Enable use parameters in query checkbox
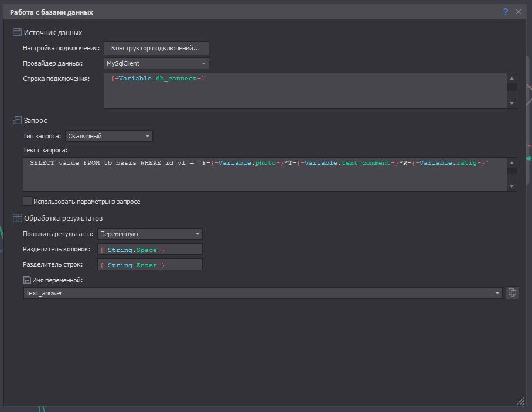 click(28, 202)
